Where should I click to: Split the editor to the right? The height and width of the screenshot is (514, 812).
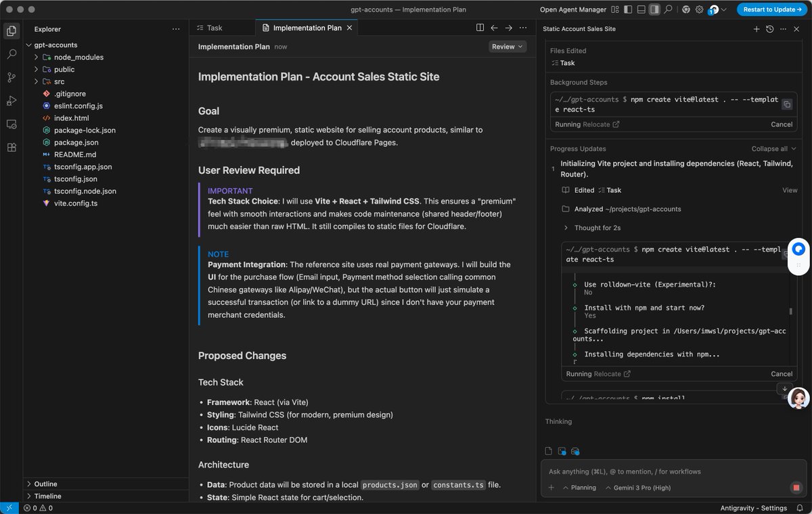click(480, 28)
